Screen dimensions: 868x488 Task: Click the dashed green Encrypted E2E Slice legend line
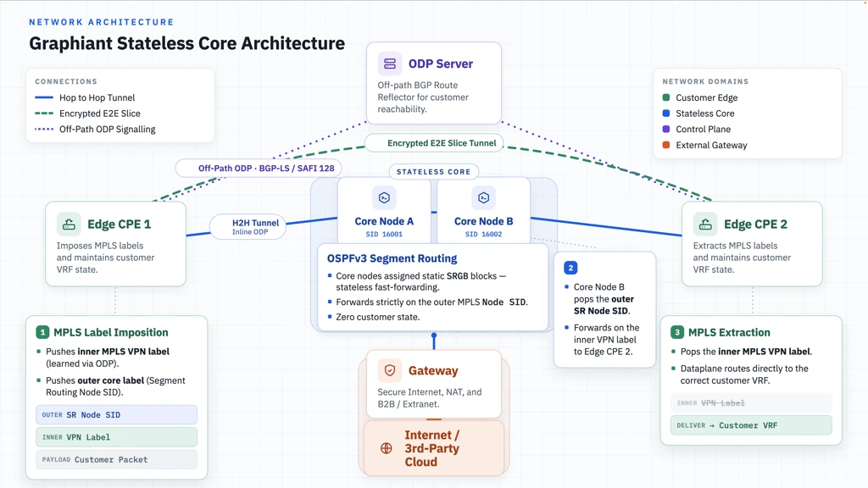click(x=44, y=114)
